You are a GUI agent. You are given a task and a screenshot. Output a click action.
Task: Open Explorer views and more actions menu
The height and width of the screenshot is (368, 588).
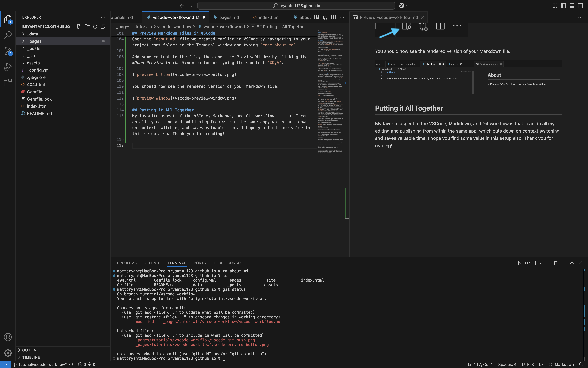(103, 17)
